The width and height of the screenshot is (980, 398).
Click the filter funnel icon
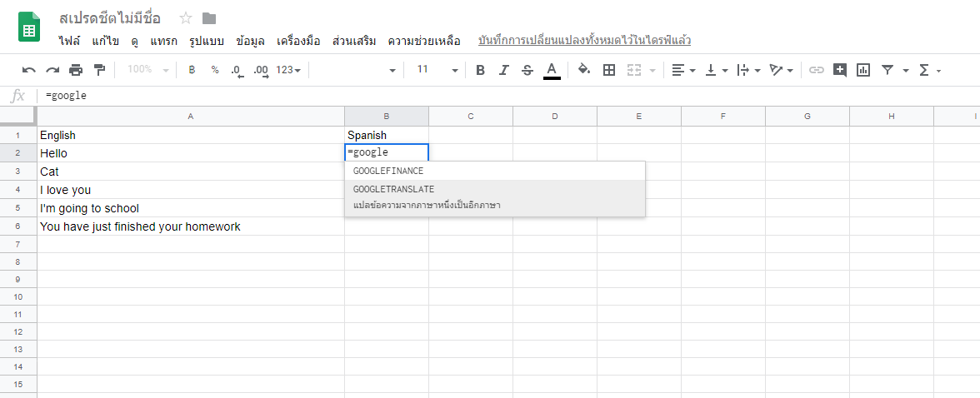click(x=887, y=70)
